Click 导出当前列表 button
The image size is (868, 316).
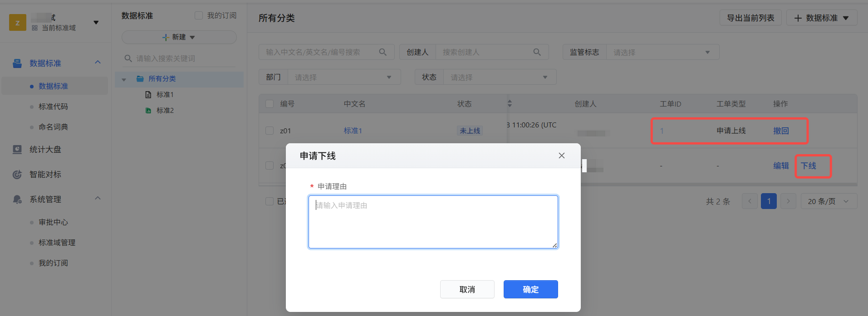[750, 18]
